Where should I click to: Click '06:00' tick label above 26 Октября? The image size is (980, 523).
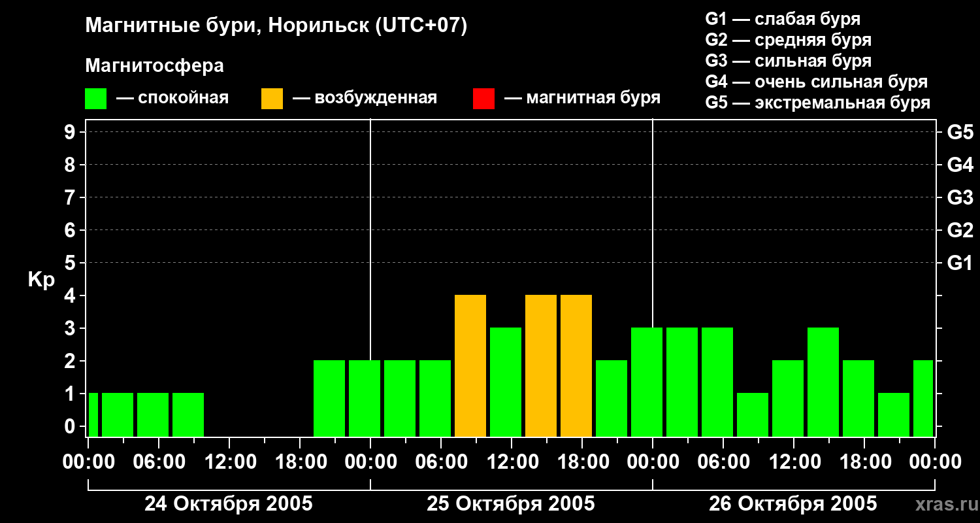[x=723, y=462]
